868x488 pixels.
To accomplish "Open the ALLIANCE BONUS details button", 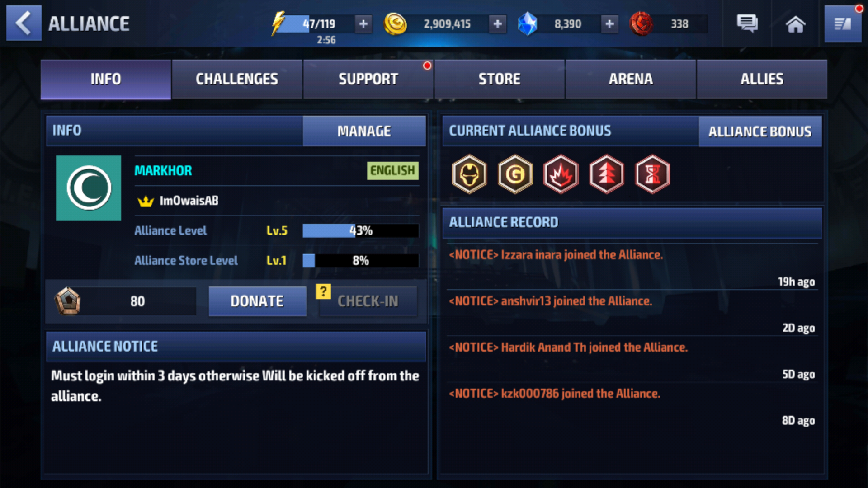I will [x=760, y=131].
